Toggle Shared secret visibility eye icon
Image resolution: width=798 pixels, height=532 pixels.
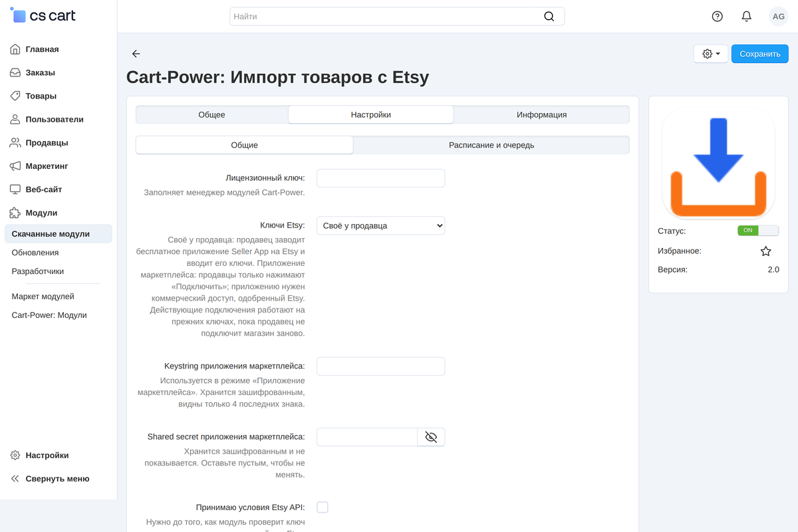431,437
